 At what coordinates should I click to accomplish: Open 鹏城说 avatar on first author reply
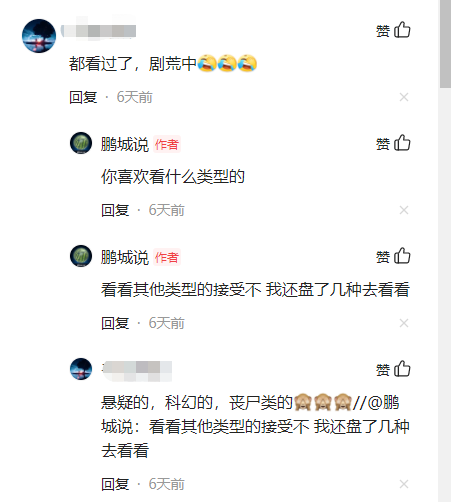click(81, 143)
